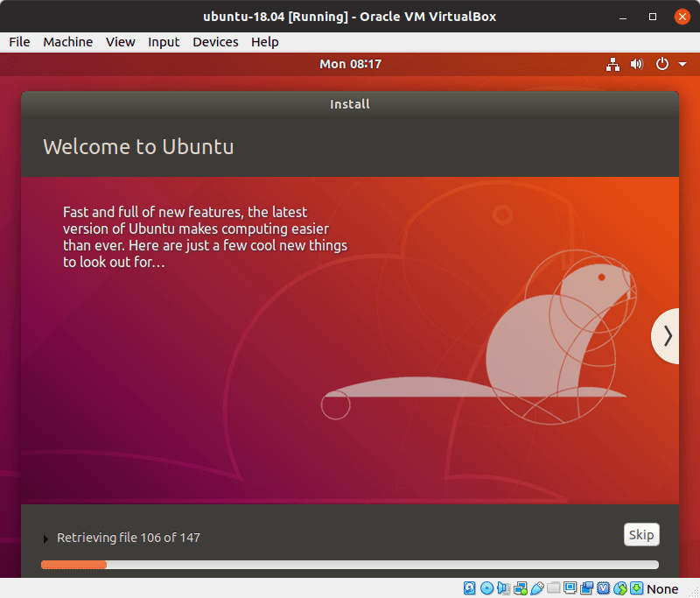This screenshot has width=700, height=598.
Task: Open the clock showing Mon 08:17
Action: [351, 64]
